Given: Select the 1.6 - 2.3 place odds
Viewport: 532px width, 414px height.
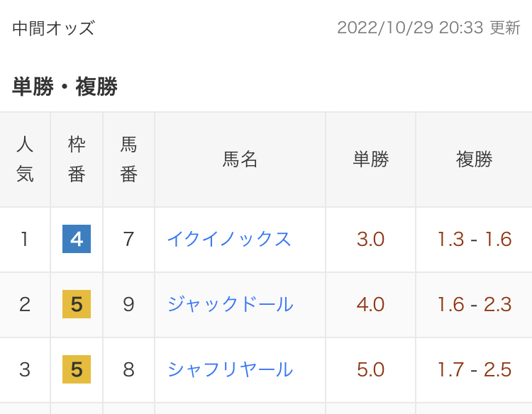Looking at the screenshot, I should [474, 305].
